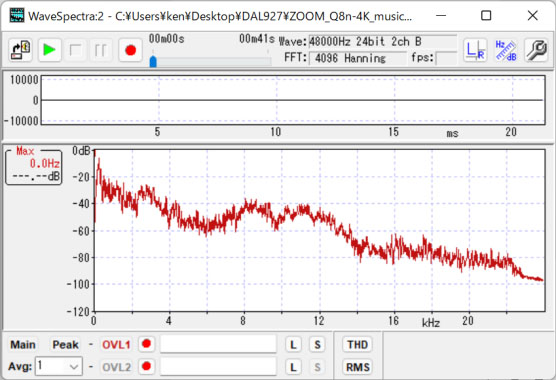
Task: Click the FFT 4096 Hanning field
Action: click(358, 58)
